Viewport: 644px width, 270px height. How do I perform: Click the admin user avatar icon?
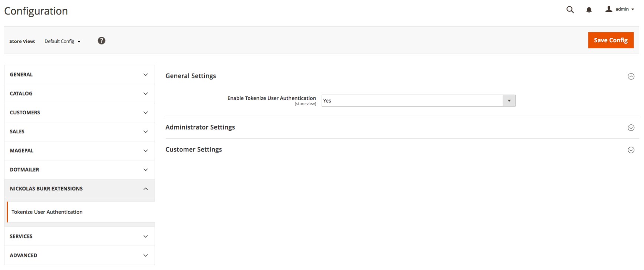tap(609, 9)
